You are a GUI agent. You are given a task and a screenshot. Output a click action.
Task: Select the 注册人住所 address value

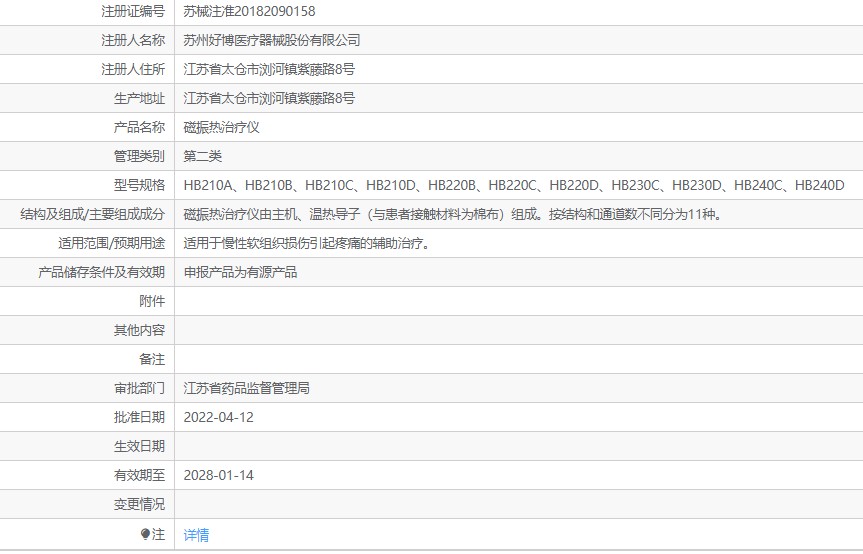[269, 69]
